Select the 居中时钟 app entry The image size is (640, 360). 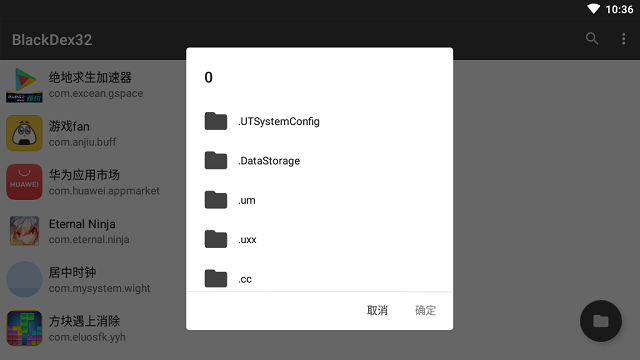[x=93, y=280]
